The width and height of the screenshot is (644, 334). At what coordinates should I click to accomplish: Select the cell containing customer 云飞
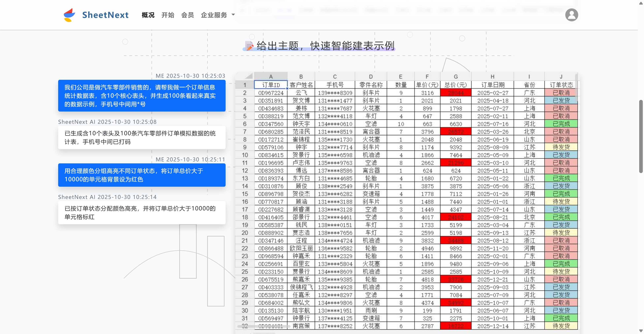(301, 93)
